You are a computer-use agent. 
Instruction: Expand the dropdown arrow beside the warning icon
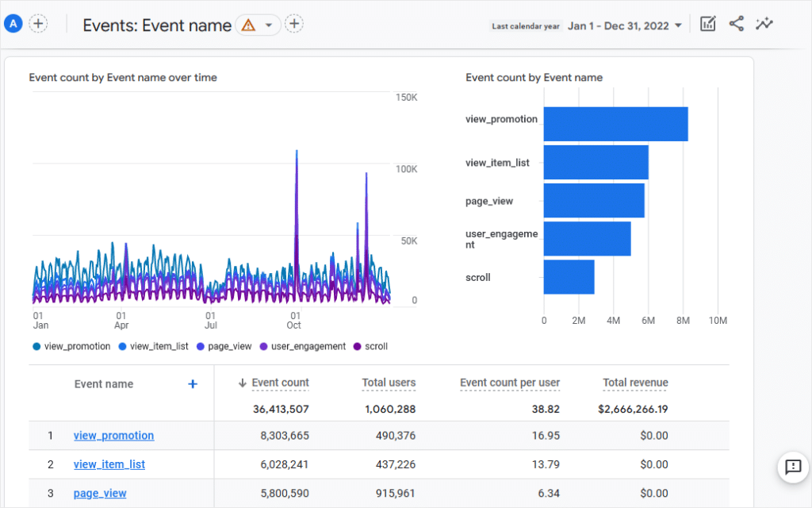(x=268, y=25)
